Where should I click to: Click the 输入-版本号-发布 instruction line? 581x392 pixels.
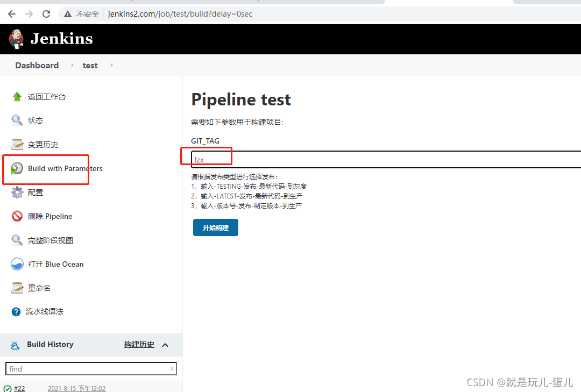pyautogui.click(x=246, y=205)
